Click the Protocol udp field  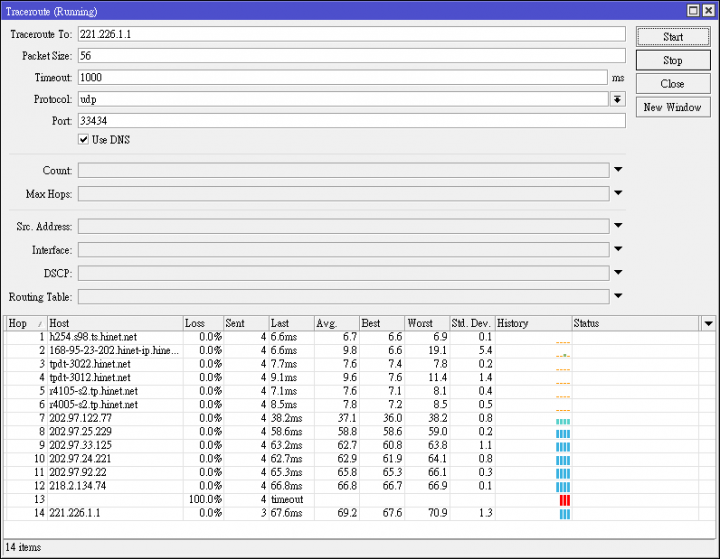pyautogui.click(x=343, y=99)
